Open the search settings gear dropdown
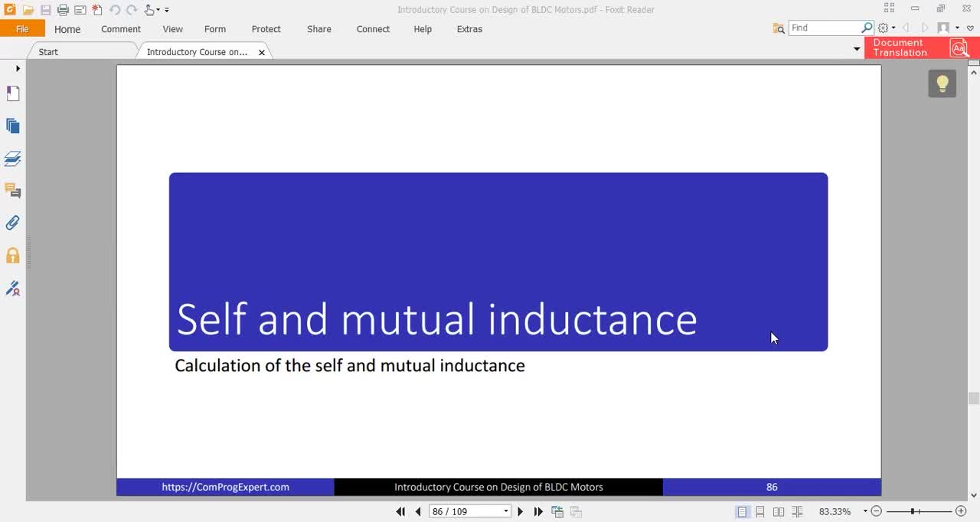 [886, 28]
